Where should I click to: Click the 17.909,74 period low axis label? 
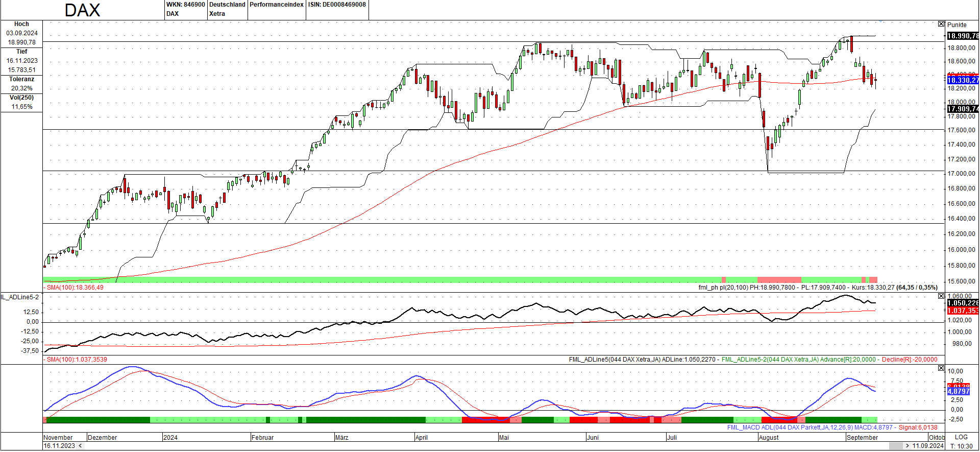pos(963,109)
